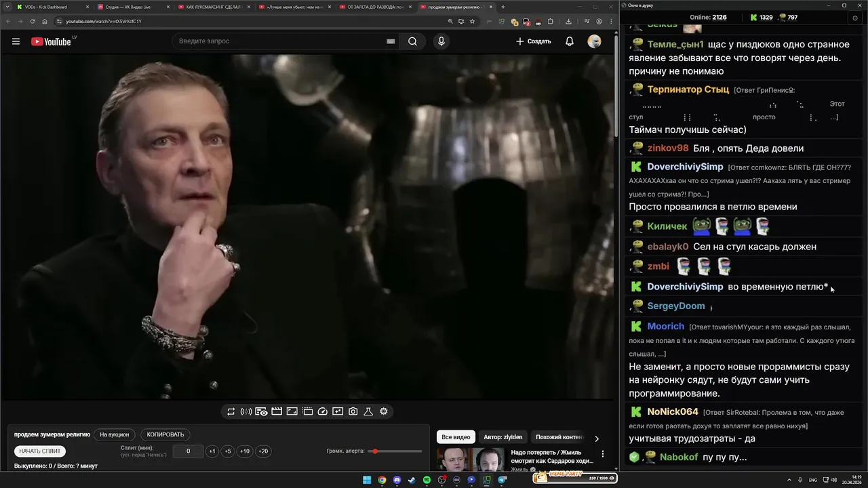This screenshot has width=868, height=488.
Task: Go back in browser history
Action: tap(7, 21)
